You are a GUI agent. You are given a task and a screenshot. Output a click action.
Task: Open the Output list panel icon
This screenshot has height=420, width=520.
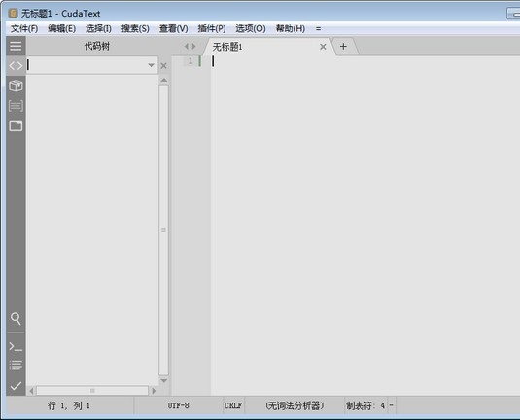[16, 366]
